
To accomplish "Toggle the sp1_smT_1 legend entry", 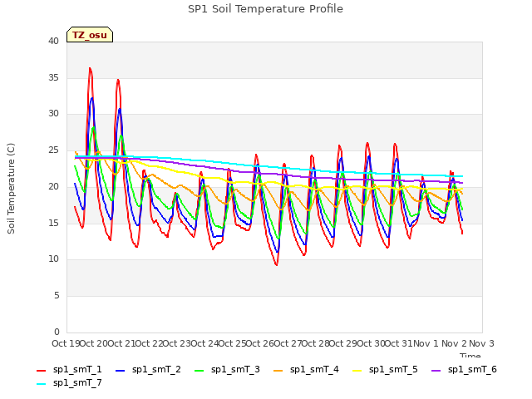I will click(x=69, y=369).
